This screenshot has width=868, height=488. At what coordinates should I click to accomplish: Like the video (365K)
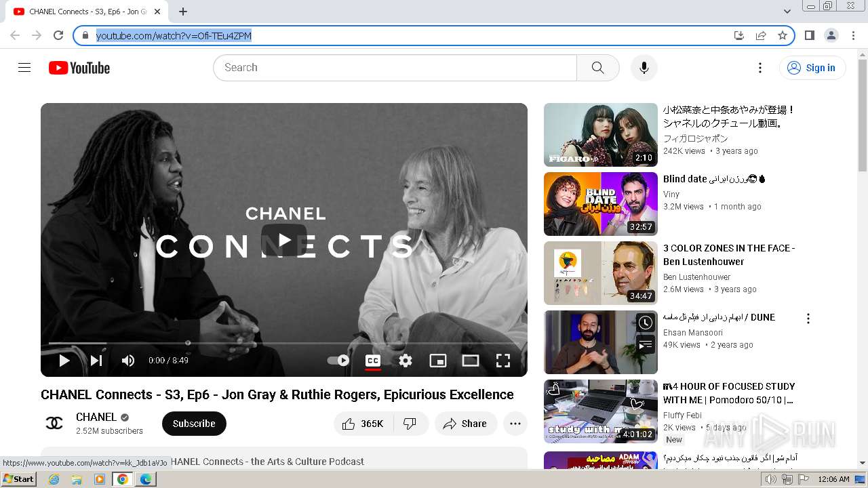[363, 424]
